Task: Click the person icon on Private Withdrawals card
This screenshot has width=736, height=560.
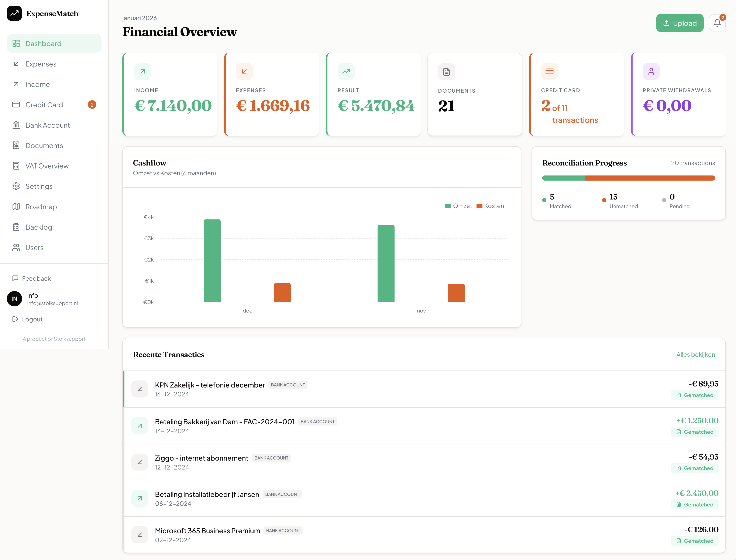Action: (651, 71)
